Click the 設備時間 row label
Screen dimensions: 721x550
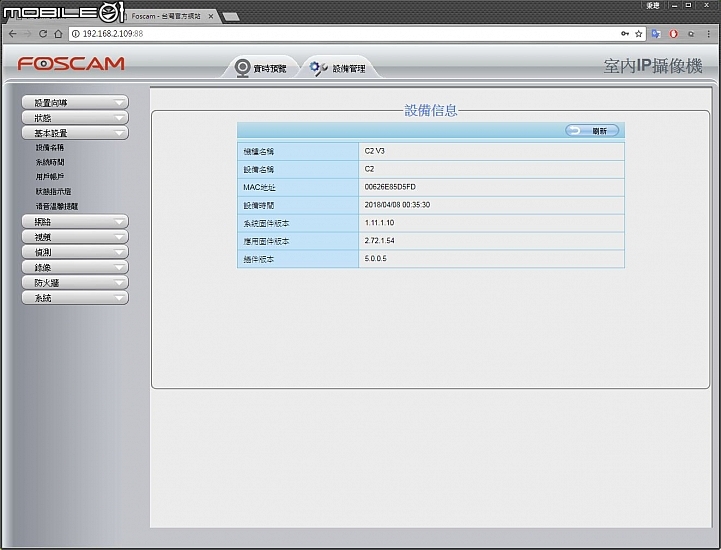click(258, 205)
